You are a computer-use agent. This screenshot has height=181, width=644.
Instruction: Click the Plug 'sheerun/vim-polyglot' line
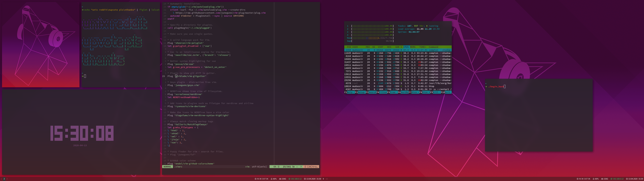[x=185, y=43]
